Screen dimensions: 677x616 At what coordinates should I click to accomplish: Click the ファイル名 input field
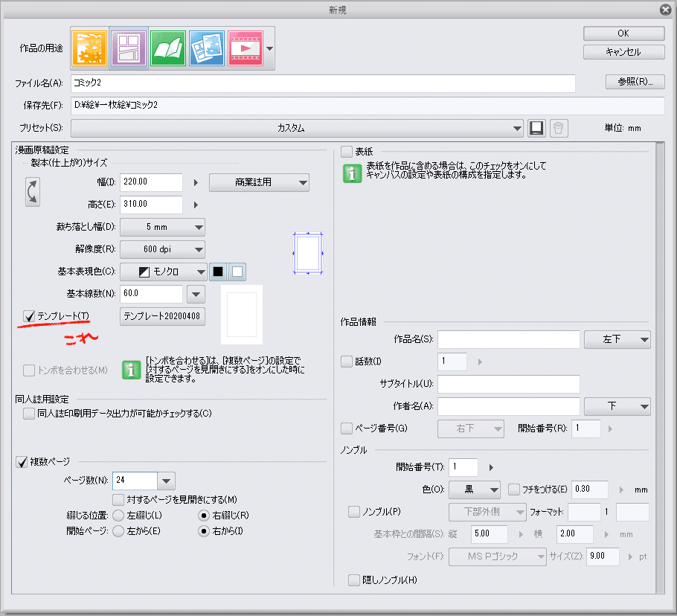click(323, 83)
